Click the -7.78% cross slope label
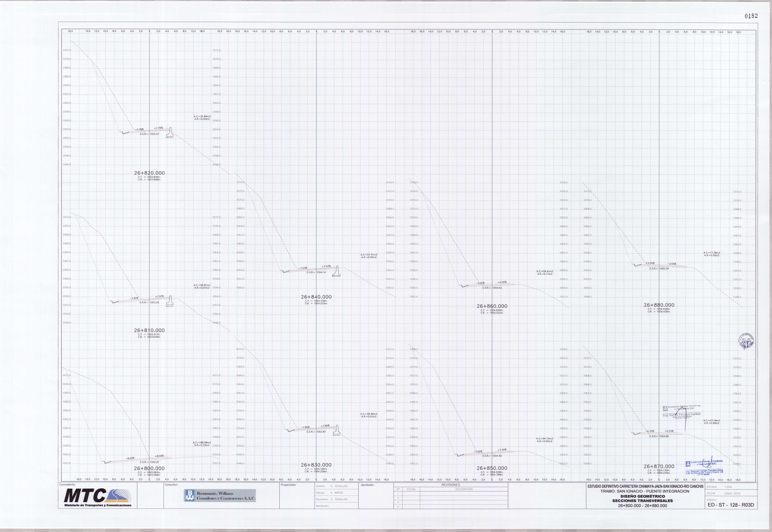Viewport: 772px width, 532px height. click(139, 130)
